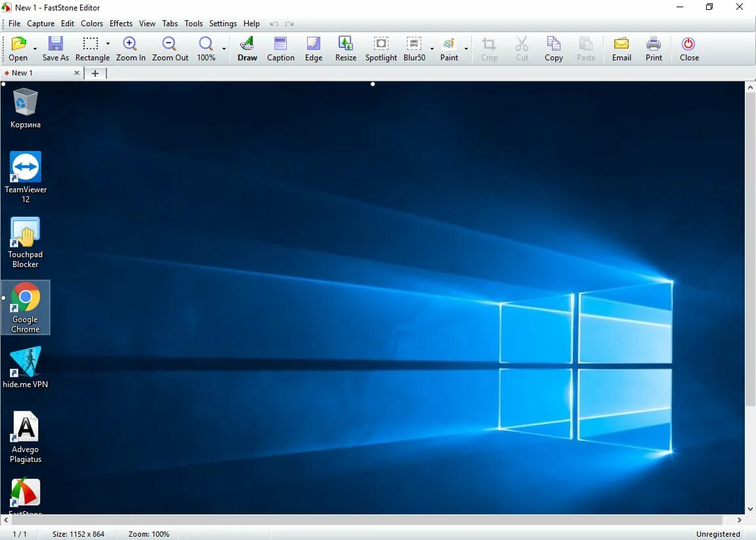Click the 1 / 1 page indicator
The width and height of the screenshot is (756, 540).
pos(20,533)
